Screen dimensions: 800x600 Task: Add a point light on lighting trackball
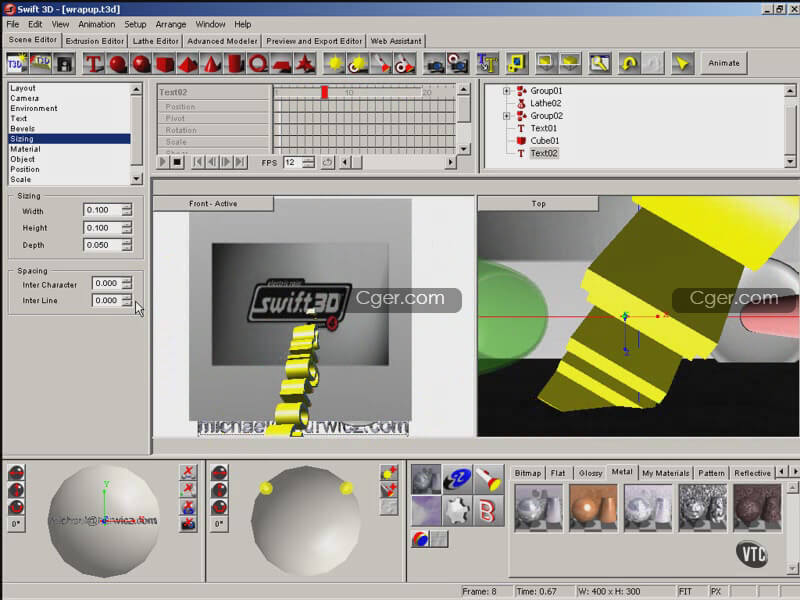tap(389, 472)
